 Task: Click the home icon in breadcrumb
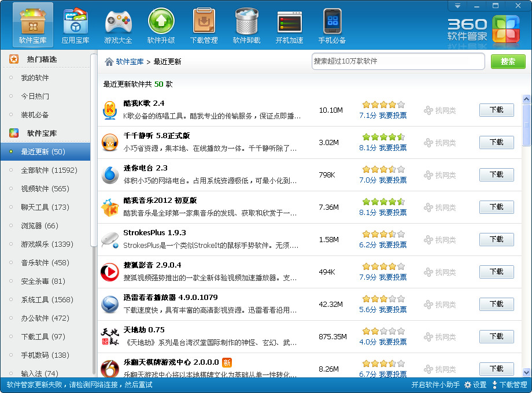click(x=109, y=62)
